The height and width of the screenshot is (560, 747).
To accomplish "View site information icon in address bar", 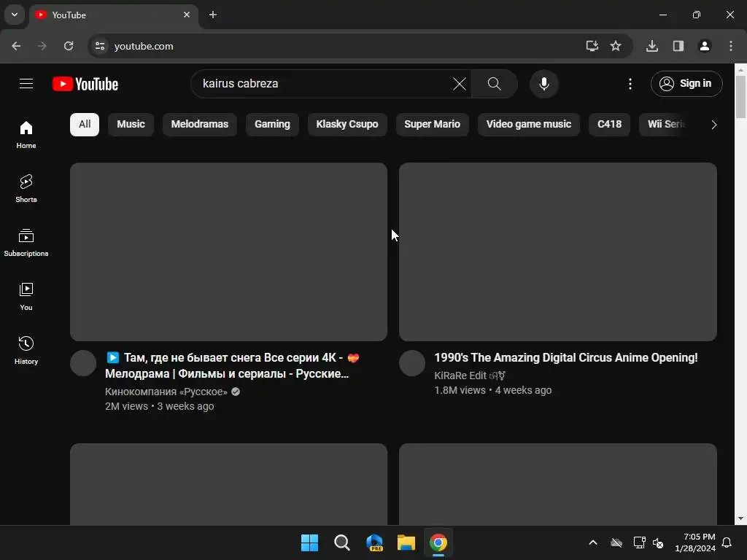I will pos(100,46).
